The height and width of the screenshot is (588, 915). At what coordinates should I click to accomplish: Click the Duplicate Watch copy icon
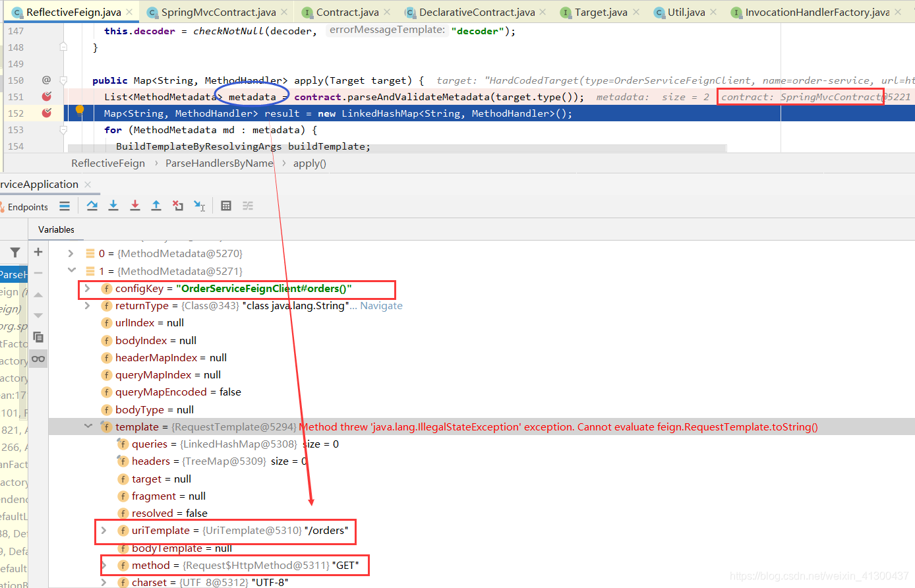[x=38, y=337]
